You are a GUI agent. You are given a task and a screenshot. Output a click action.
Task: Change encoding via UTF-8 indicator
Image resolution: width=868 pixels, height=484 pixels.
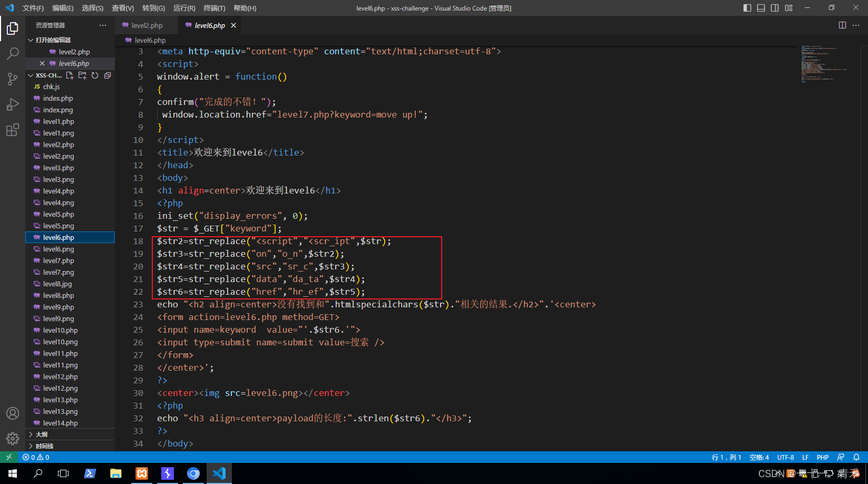click(x=785, y=457)
